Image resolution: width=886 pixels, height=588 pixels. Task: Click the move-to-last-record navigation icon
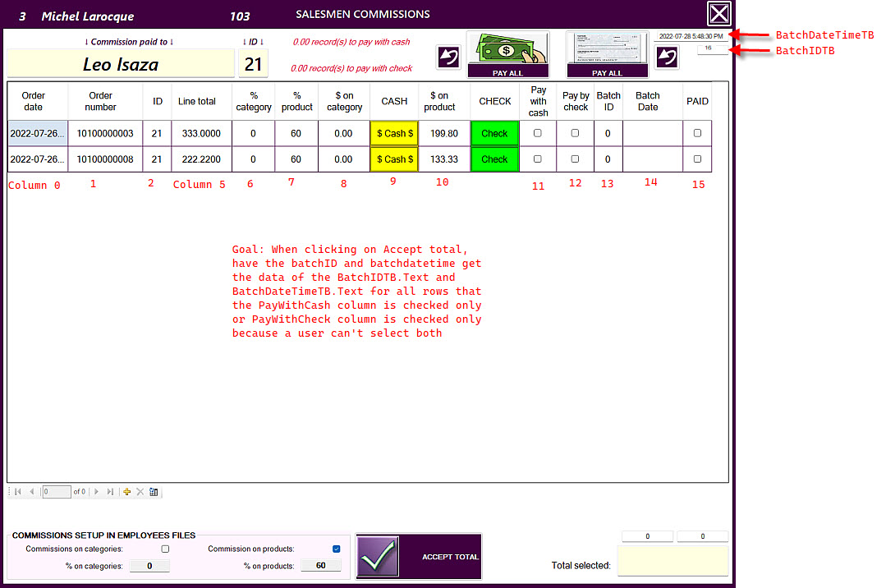(111, 491)
